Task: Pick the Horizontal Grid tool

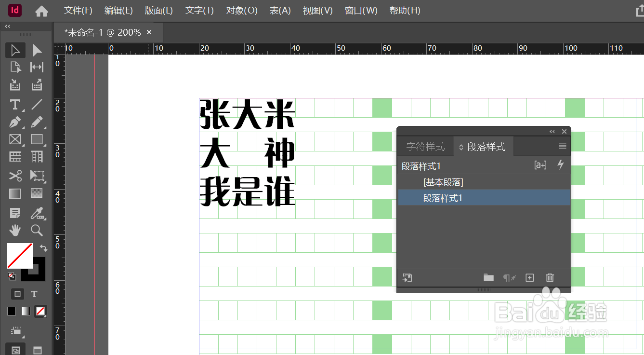Action: pos(15,157)
